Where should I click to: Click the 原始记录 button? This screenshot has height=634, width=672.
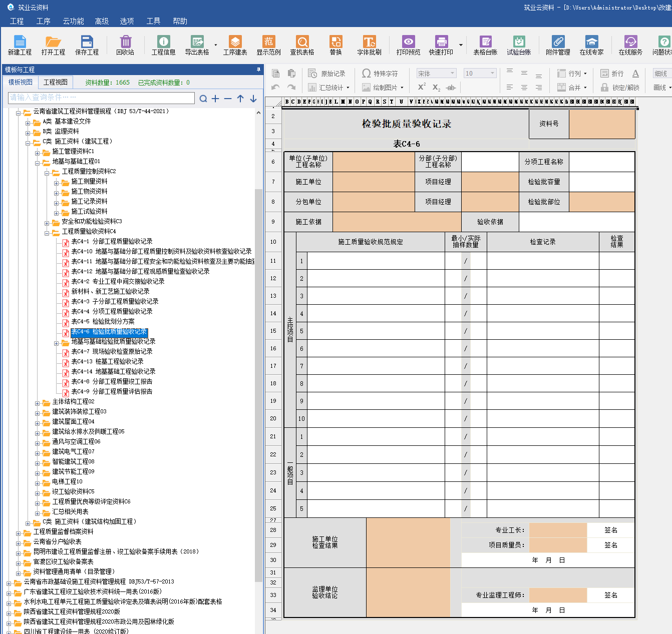click(326, 74)
